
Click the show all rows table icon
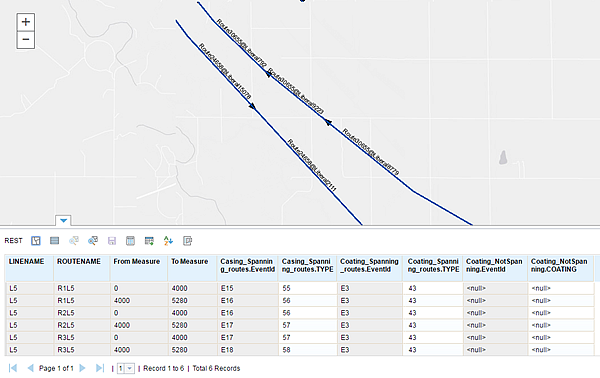(x=55, y=241)
